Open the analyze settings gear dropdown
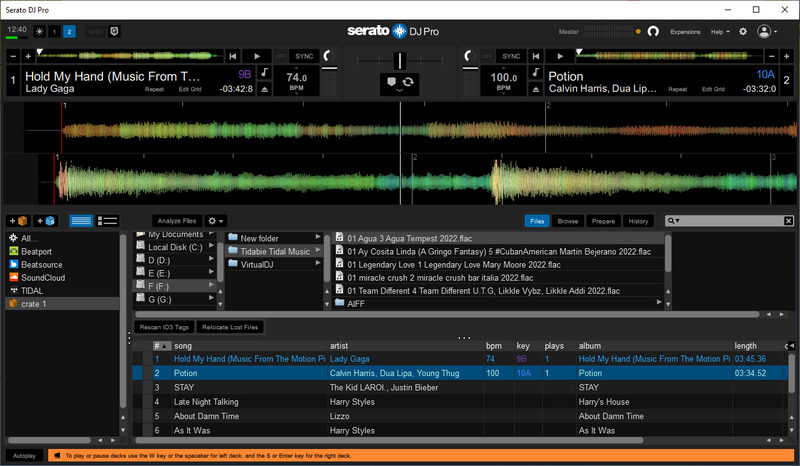 pyautogui.click(x=215, y=221)
